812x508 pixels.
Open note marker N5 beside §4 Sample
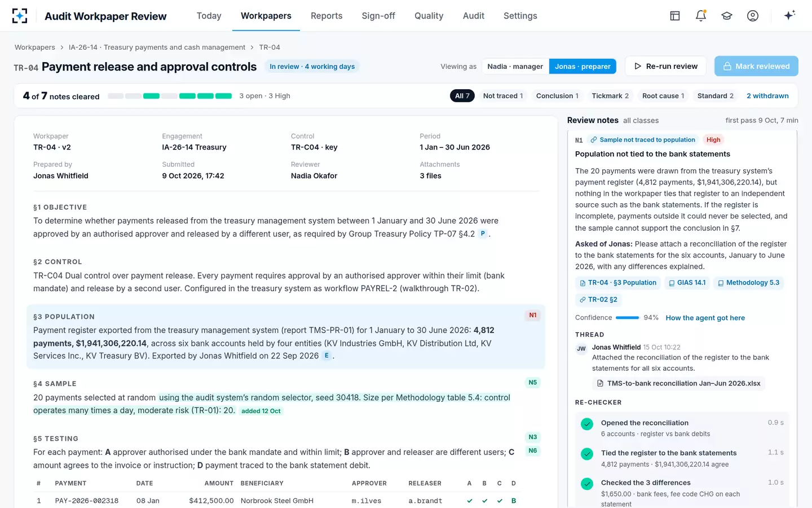pos(533,382)
